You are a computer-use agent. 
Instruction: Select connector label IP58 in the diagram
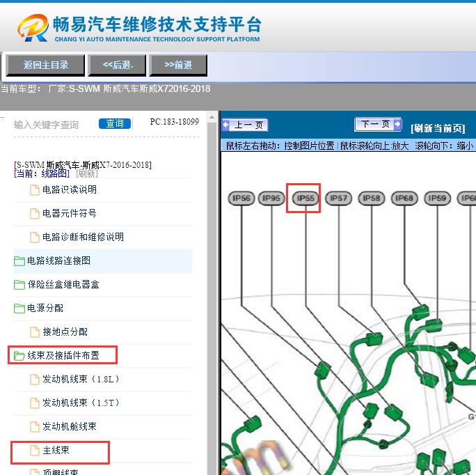coord(372,198)
